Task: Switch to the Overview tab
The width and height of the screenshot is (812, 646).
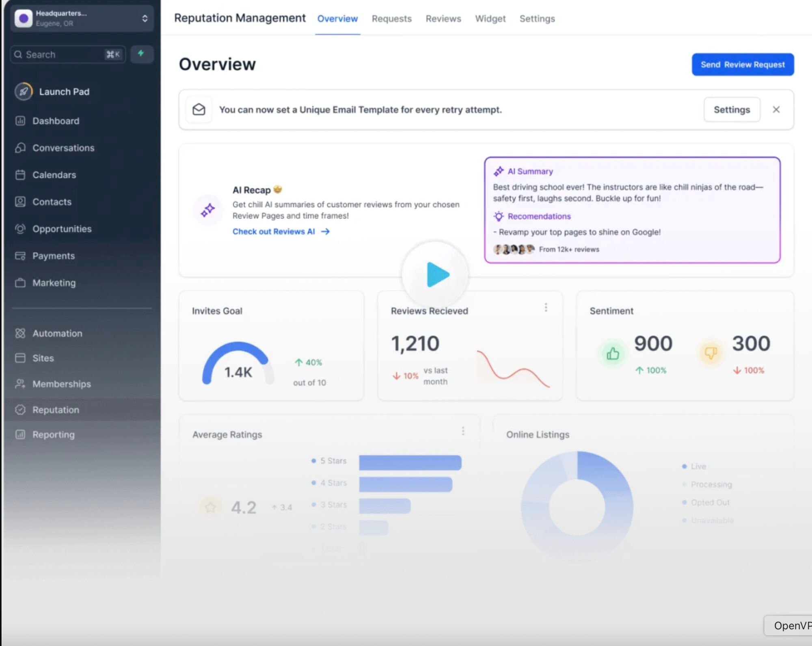Action: pos(337,19)
